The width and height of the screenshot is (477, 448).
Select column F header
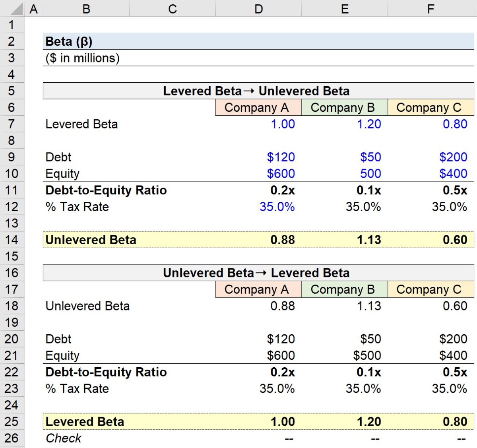tap(431, 8)
